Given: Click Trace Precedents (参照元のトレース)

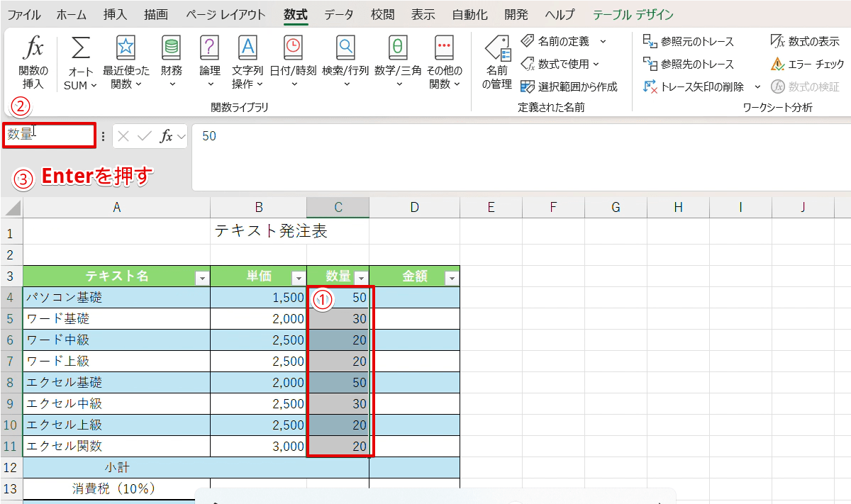Looking at the screenshot, I should point(688,42).
